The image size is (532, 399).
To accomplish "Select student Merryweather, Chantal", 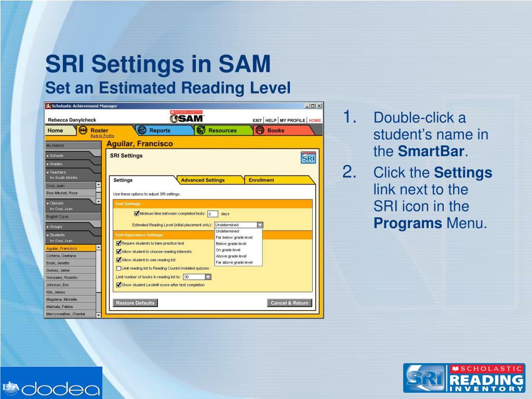I will 70,314.
